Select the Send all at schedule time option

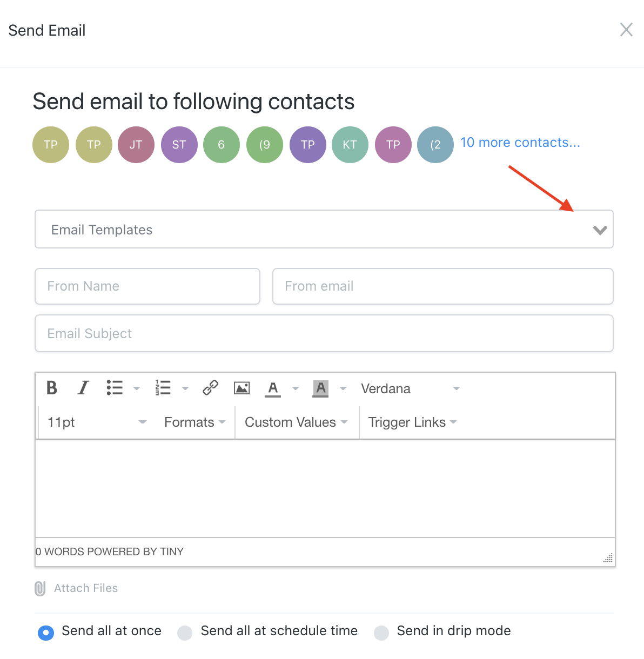pos(185,633)
